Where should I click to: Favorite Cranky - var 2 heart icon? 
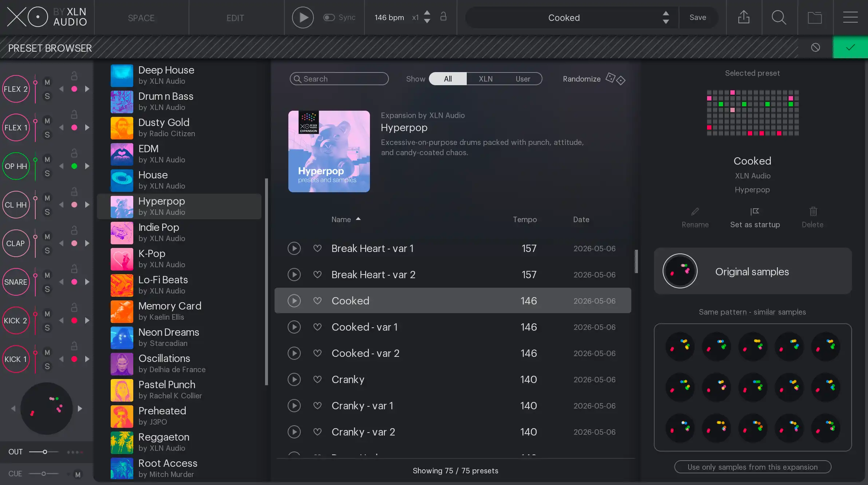(x=317, y=432)
